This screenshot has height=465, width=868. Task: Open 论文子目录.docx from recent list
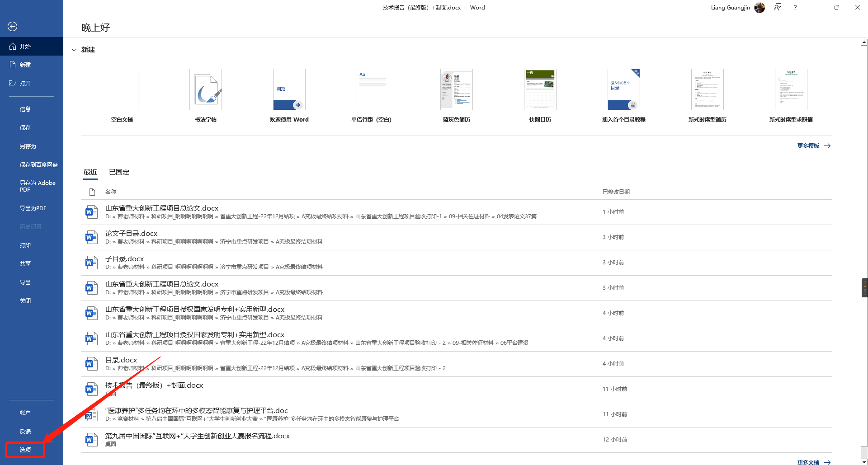457,237
